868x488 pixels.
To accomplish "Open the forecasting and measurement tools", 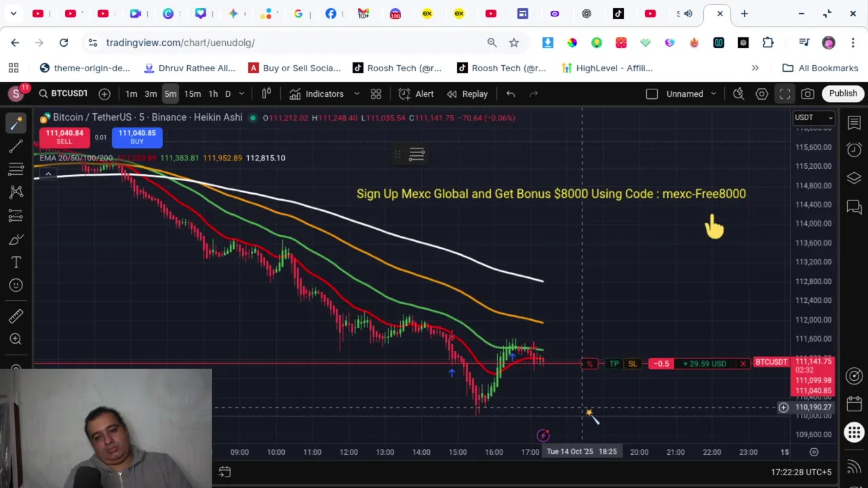I will [x=16, y=216].
